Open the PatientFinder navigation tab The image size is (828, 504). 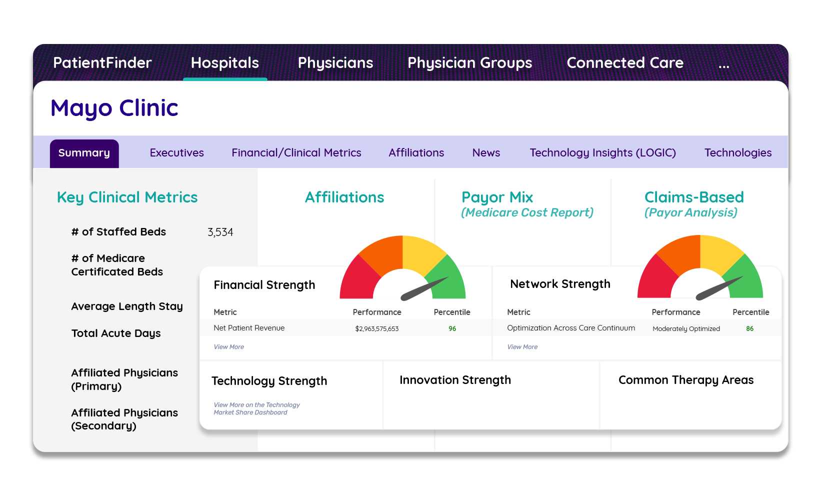pyautogui.click(x=102, y=62)
